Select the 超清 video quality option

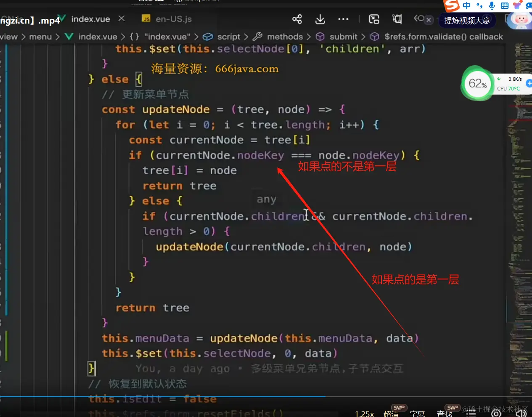[x=391, y=413]
